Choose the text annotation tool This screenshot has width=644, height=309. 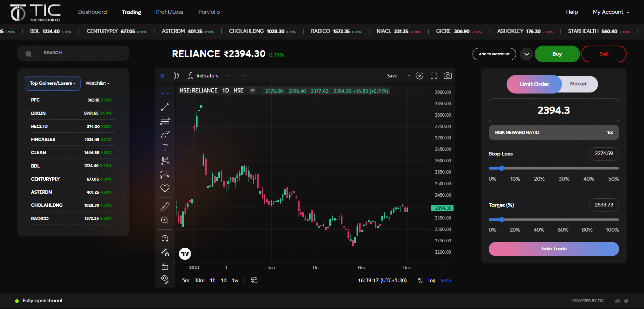165,148
